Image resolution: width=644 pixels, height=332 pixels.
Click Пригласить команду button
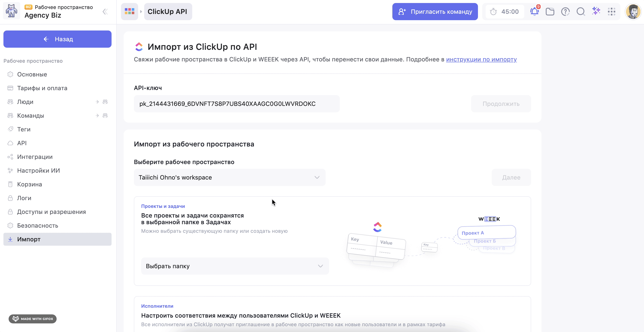pos(435,12)
